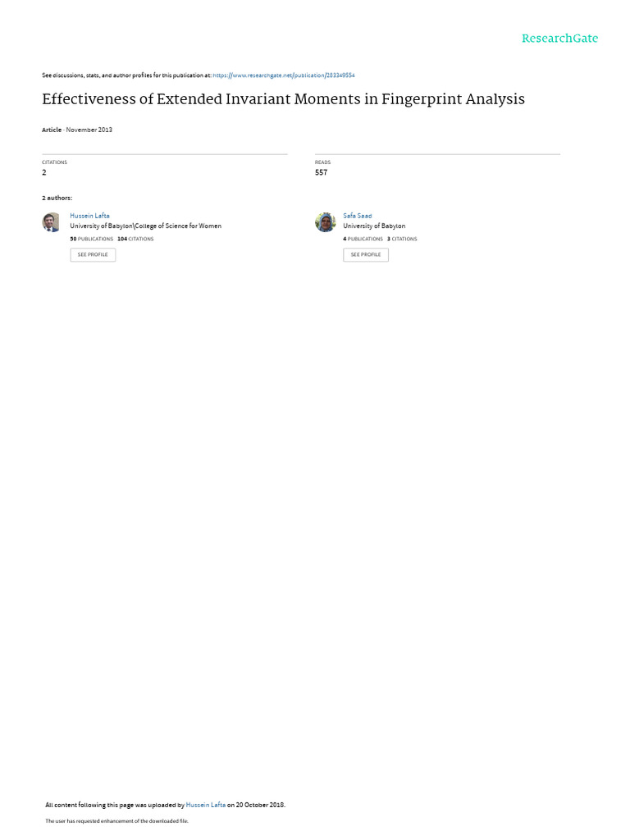Select the 3 Citations stat for Safa Saad
The width and height of the screenshot is (630, 840).
coord(402,239)
